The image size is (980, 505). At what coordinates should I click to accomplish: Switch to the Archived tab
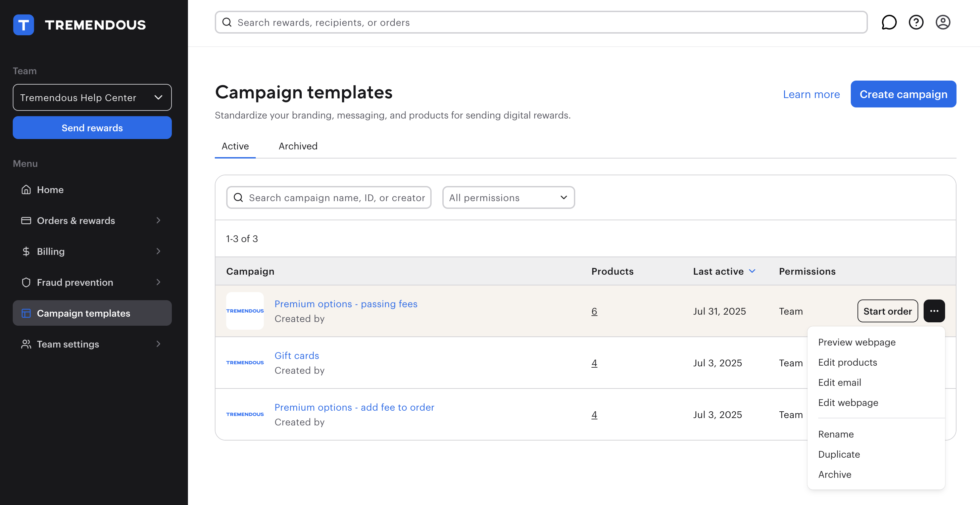(x=298, y=146)
